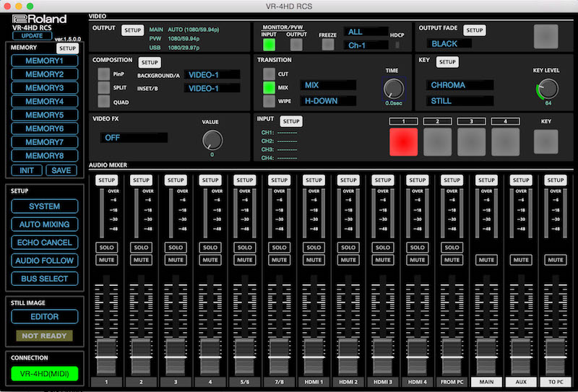Click the OUTPUT FADE square pad

click(x=546, y=37)
